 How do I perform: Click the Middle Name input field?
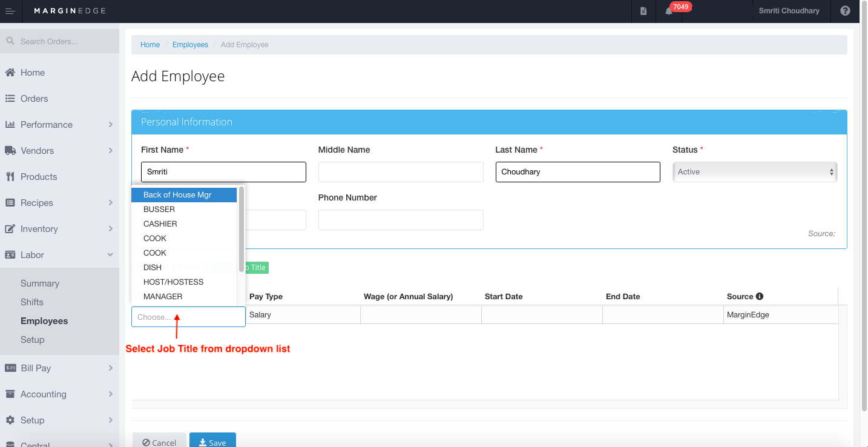coord(401,172)
